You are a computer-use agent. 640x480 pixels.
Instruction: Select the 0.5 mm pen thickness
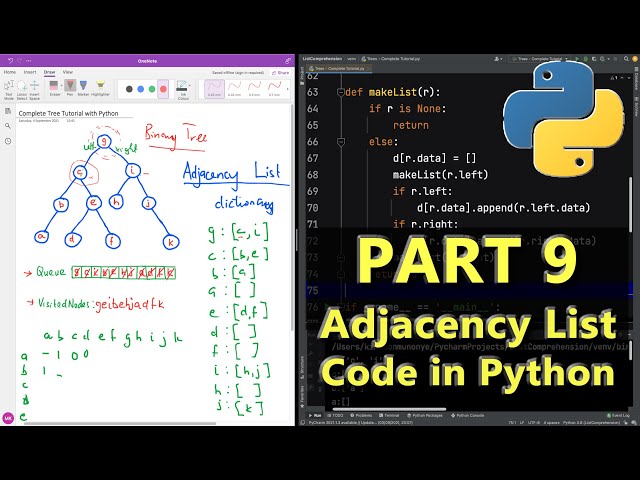[254, 89]
